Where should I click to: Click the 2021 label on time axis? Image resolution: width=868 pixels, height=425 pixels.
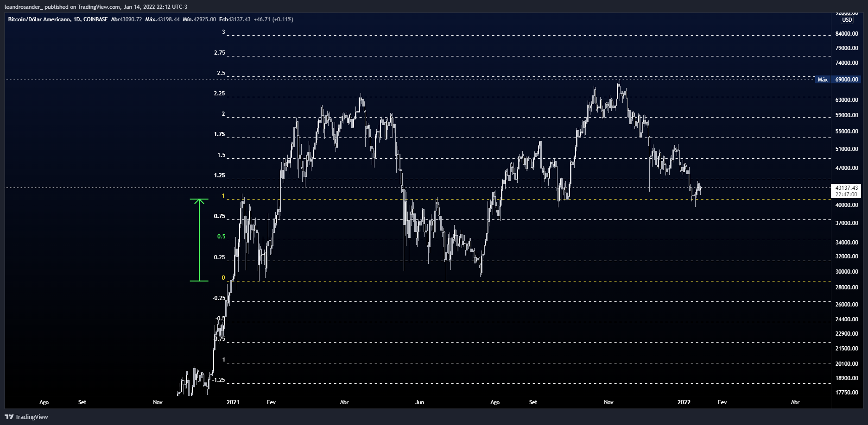[233, 402]
